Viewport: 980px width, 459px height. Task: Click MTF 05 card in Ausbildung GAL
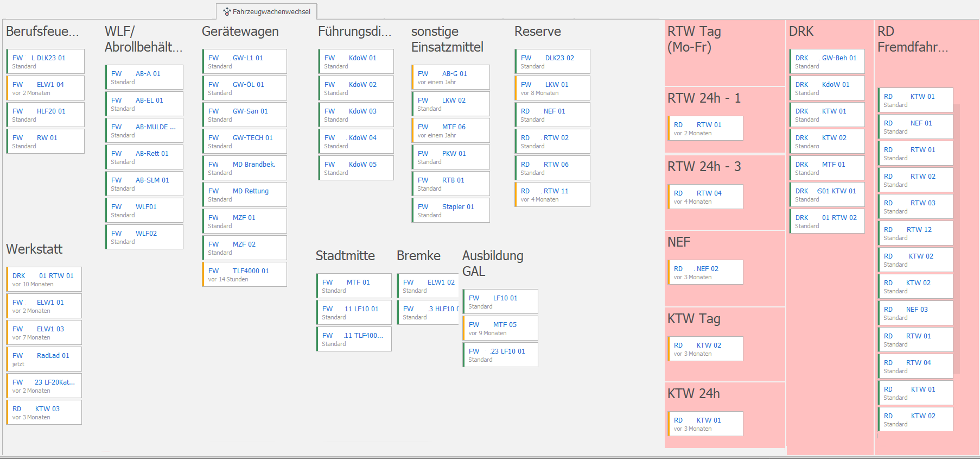tap(500, 328)
